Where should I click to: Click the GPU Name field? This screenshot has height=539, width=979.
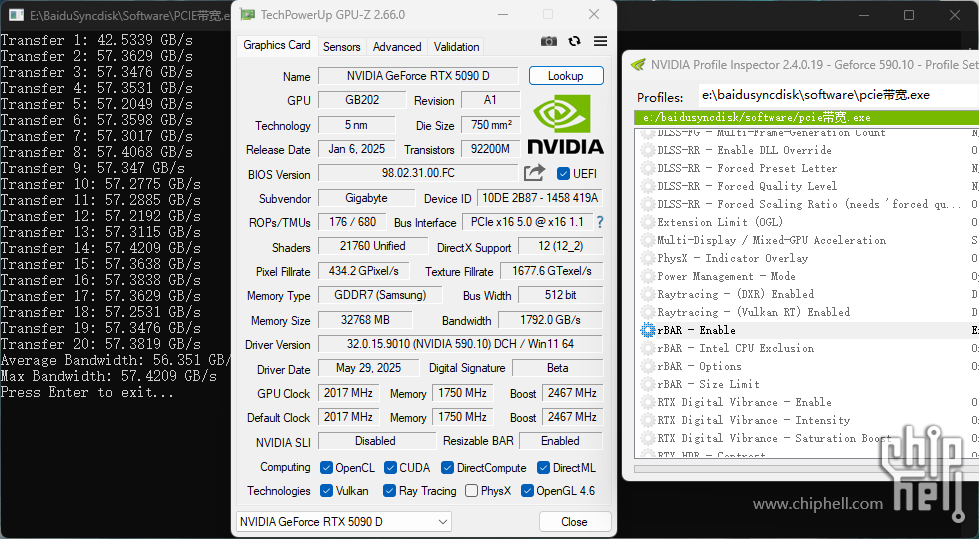[x=418, y=76]
